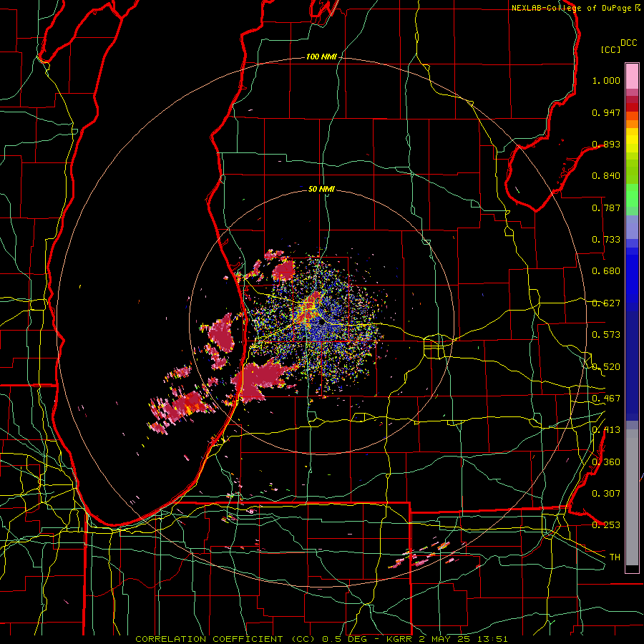Click the black radar site dot at center
This screenshot has height=644, width=644.
click(x=322, y=323)
